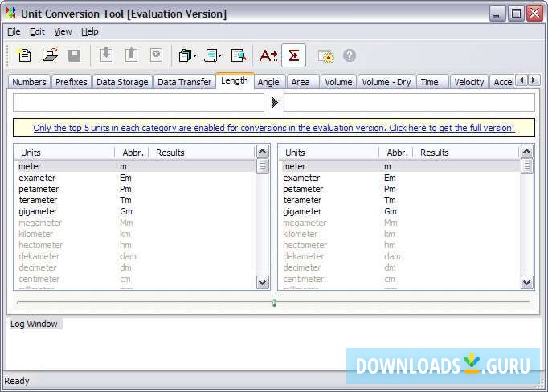Open the View menu
548x392 pixels.
[x=63, y=31]
